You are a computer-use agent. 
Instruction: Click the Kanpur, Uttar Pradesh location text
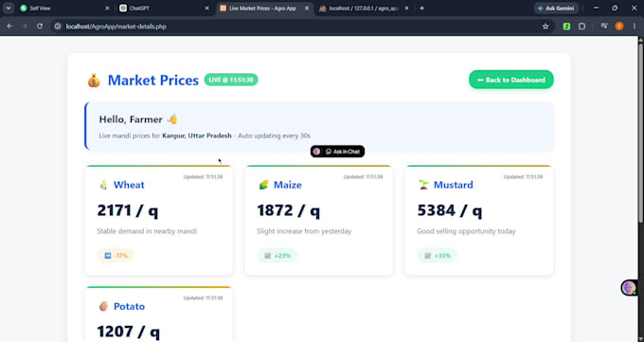[x=197, y=135]
